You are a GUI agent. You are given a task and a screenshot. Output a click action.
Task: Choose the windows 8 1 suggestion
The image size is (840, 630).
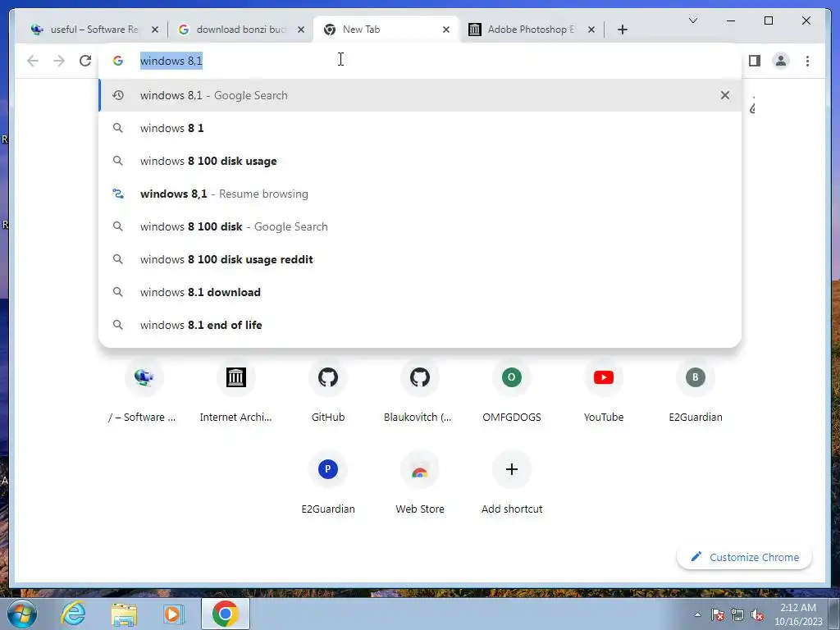pyautogui.click(x=421, y=128)
